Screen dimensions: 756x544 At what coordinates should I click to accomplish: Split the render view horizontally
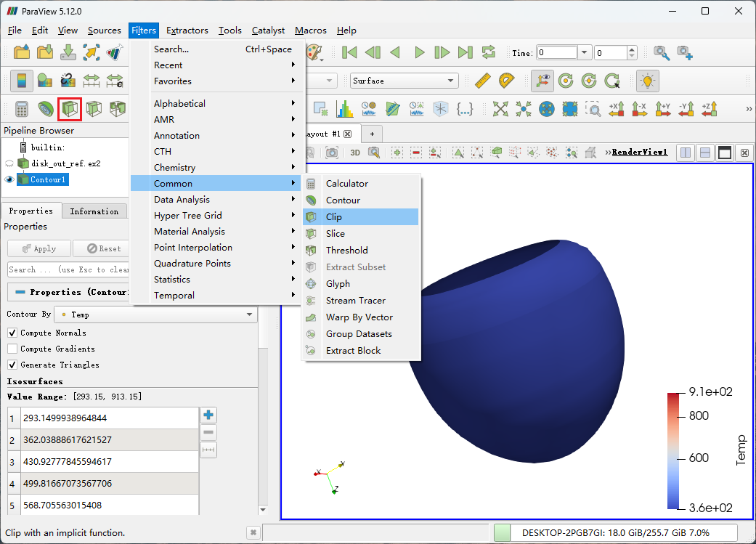(x=685, y=153)
